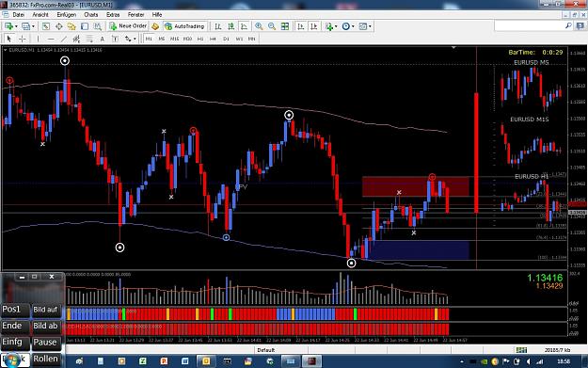This screenshot has height=368, width=588.
Task: Expand the templates dropdown arrow
Action: click(370, 26)
